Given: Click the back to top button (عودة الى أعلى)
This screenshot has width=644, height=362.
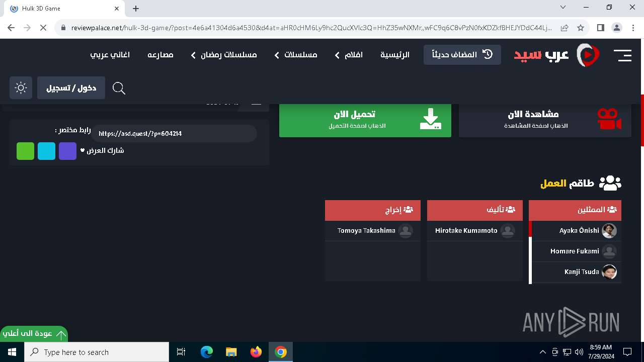Looking at the screenshot, I should 34,334.
